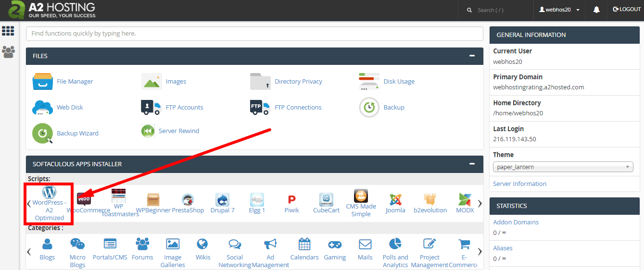Open Aliases statistics link
The height and width of the screenshot is (270, 644).
point(503,248)
